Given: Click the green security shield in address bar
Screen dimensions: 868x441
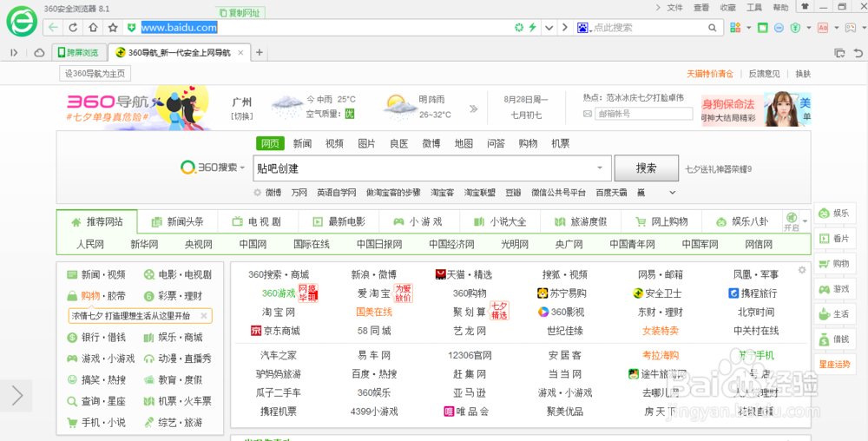Looking at the screenshot, I should coord(132,27).
